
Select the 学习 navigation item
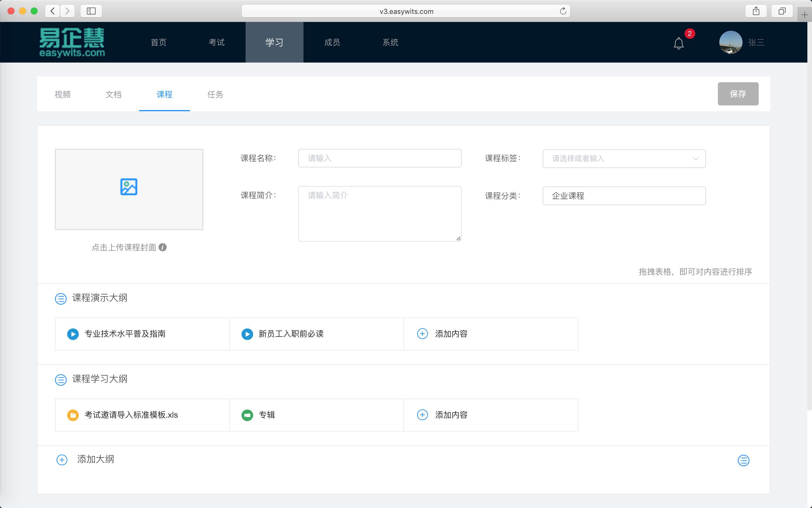[274, 42]
